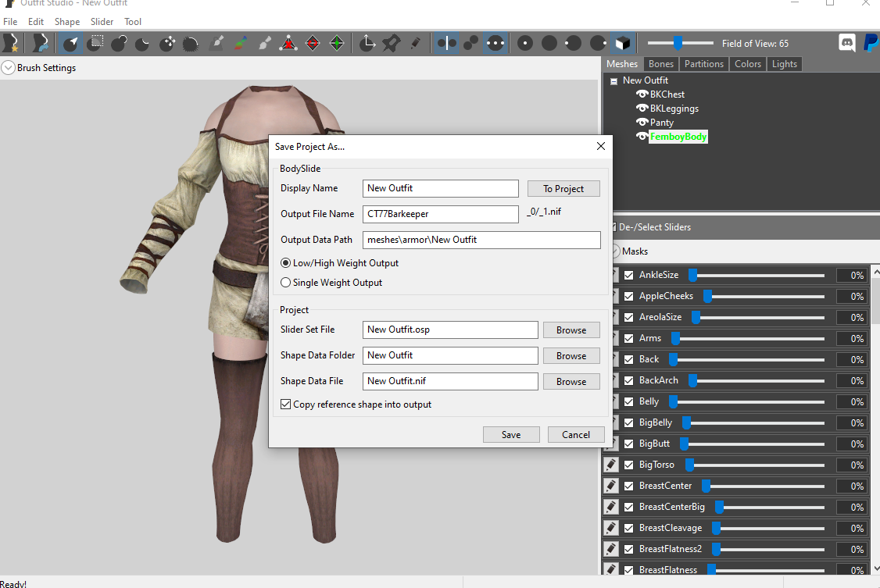Open the Slider menu
This screenshot has height=588, width=880.
[102, 22]
